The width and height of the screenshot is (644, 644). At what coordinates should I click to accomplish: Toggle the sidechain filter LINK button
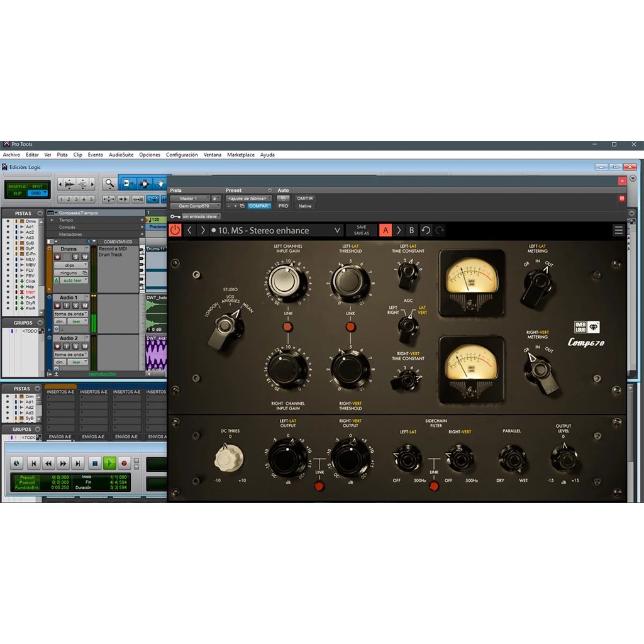pyautogui.click(x=434, y=486)
